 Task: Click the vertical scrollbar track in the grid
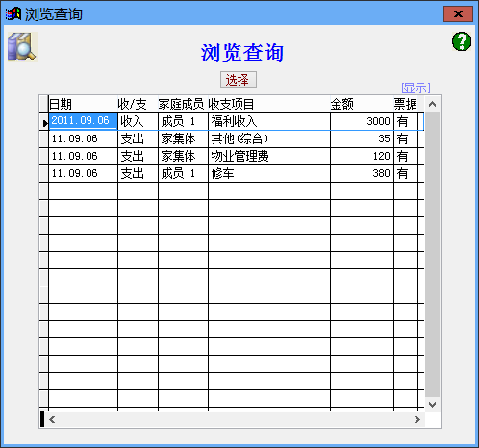click(432, 254)
